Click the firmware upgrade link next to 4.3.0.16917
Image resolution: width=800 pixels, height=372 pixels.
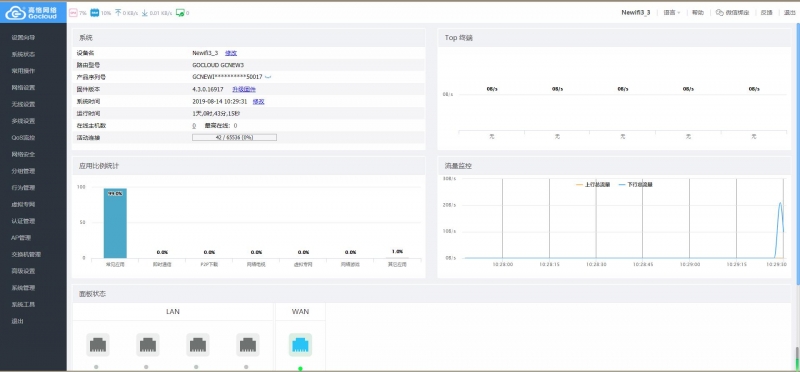click(244, 89)
